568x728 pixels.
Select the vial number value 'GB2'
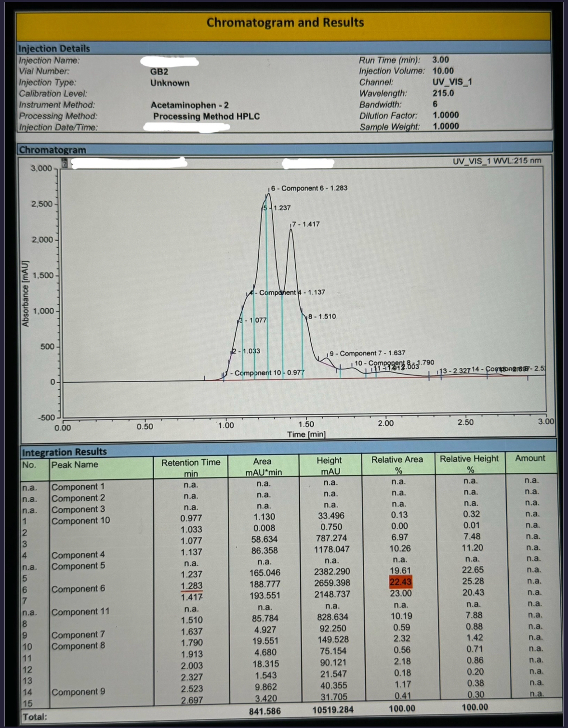(x=159, y=72)
